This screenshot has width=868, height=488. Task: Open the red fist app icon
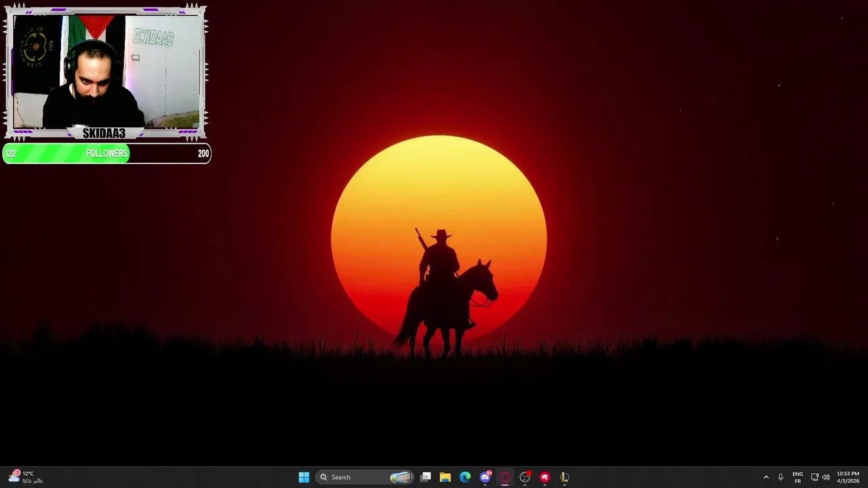click(x=544, y=477)
